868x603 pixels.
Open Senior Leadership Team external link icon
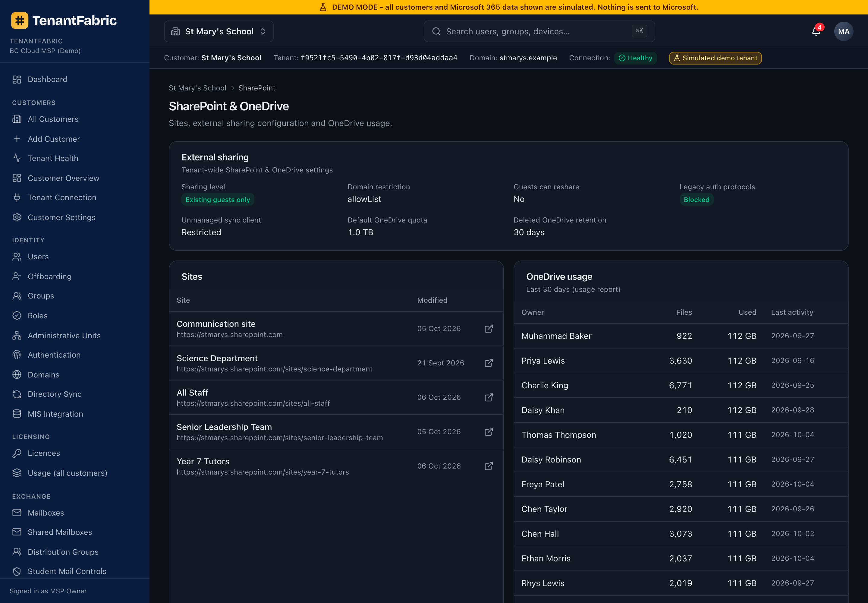489,432
